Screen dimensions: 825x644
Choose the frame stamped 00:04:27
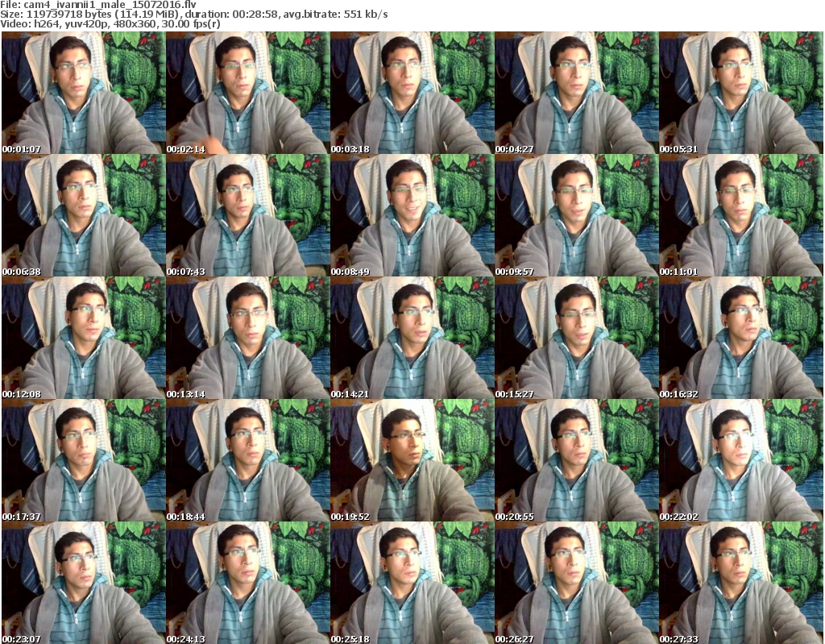pos(576,93)
